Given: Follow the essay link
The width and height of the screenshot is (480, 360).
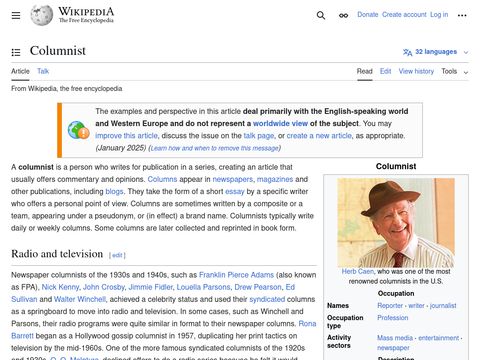Looking at the screenshot, I should pos(235,192).
